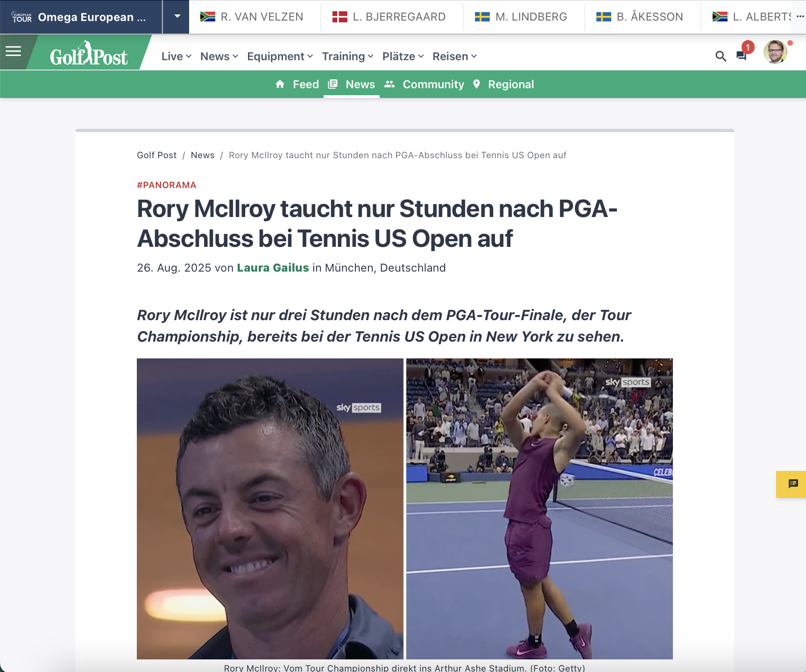The height and width of the screenshot is (672, 806).
Task: Click the yellow feedback comment button
Action: pos(792,484)
